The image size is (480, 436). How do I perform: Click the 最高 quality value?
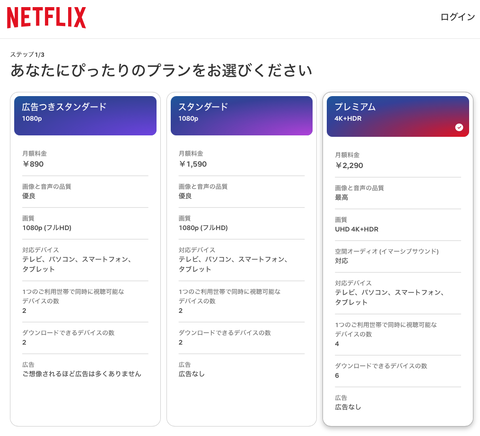click(341, 197)
